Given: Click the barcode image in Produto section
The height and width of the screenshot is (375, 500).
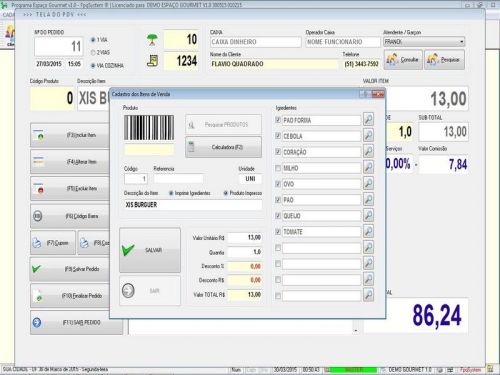Looking at the screenshot, I should (149, 127).
